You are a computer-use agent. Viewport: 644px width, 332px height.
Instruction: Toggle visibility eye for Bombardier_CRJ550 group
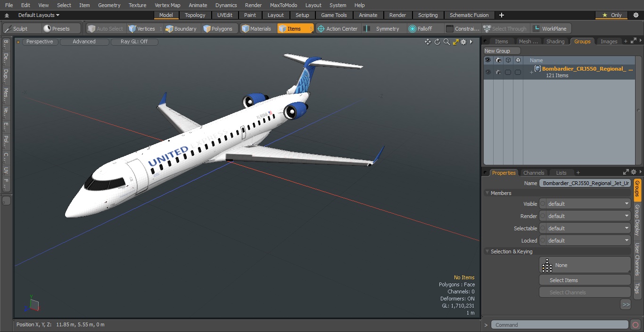pos(488,72)
